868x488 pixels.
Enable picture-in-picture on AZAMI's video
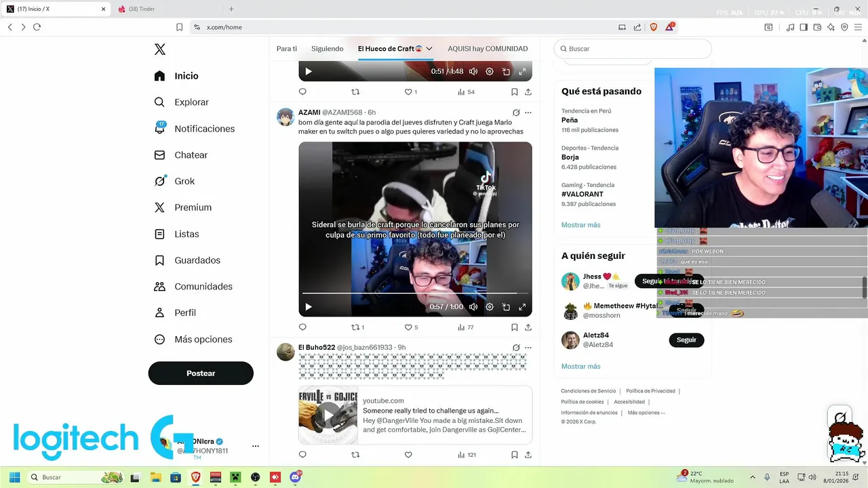click(x=506, y=307)
